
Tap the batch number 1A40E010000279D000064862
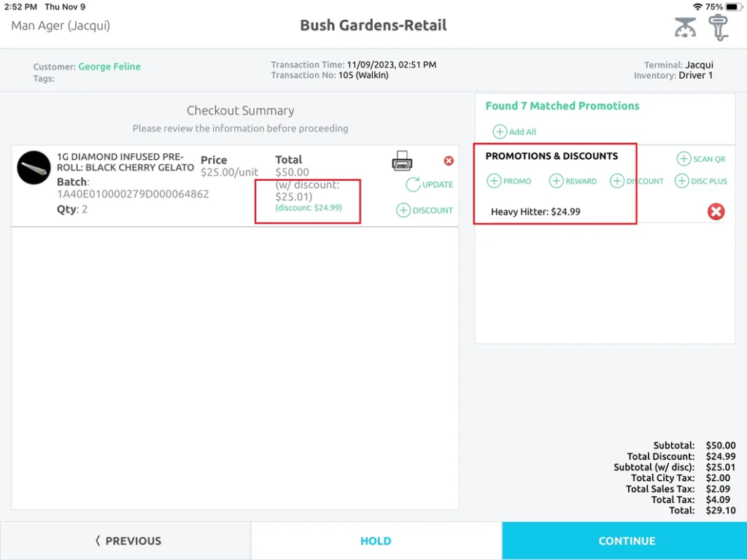pyautogui.click(x=133, y=194)
